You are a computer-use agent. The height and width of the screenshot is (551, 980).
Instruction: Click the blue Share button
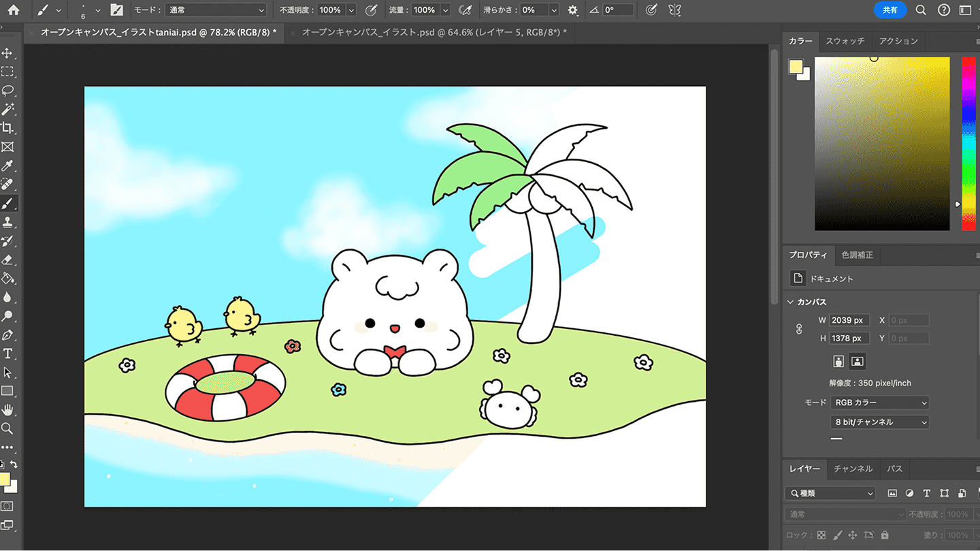tap(889, 10)
